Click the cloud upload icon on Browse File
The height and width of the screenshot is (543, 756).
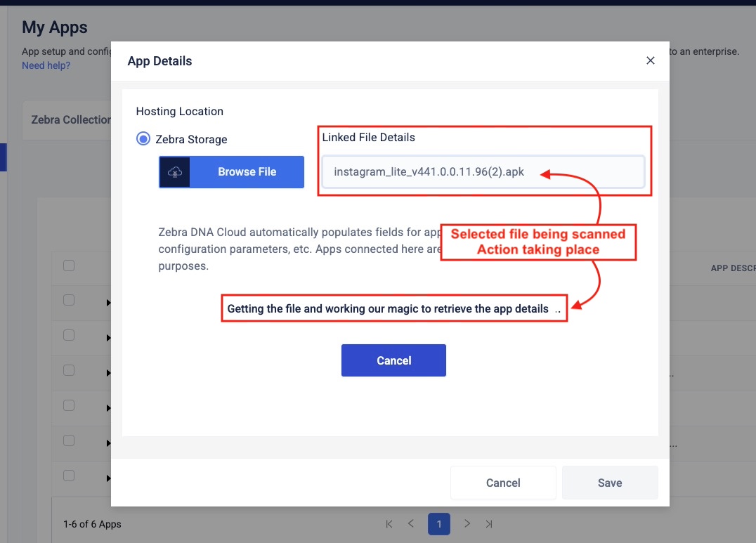pyautogui.click(x=175, y=172)
